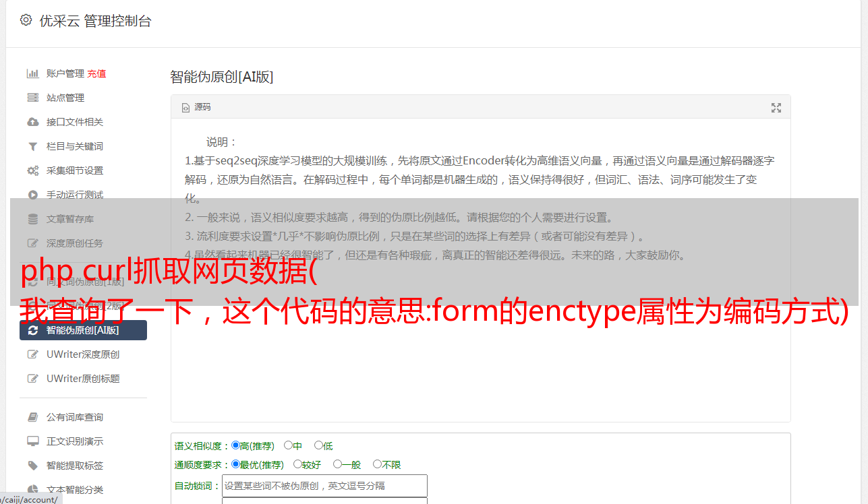Select 语义相似度 中 radio button

point(288,445)
